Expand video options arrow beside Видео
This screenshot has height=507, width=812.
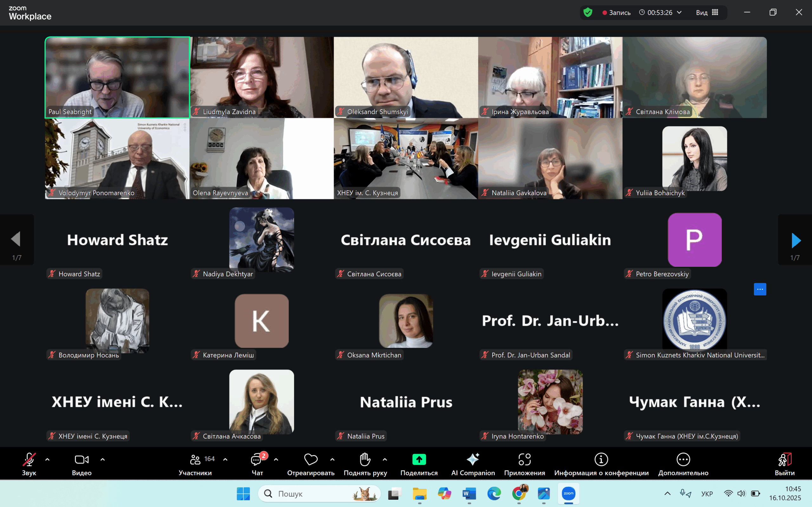103,459
